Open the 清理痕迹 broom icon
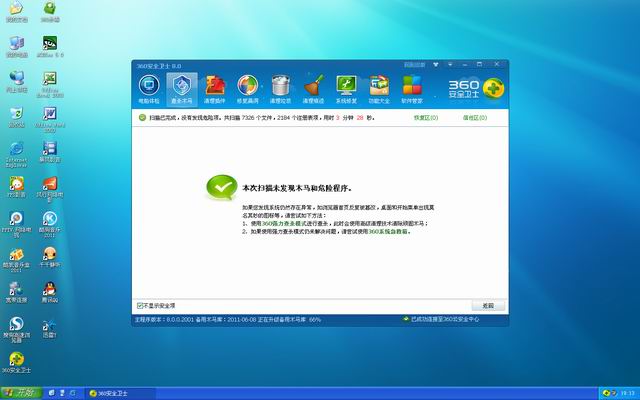This screenshot has height=400, width=640. click(x=313, y=89)
